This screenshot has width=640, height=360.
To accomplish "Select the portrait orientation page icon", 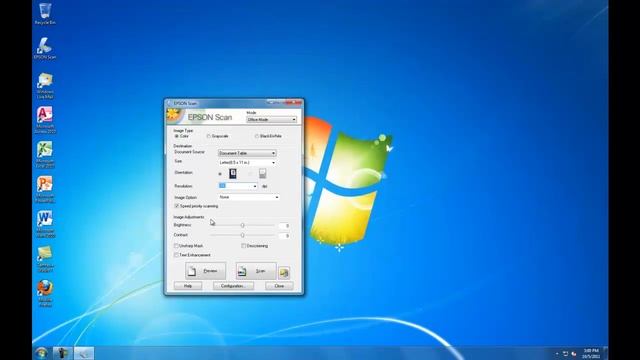I will (233, 173).
